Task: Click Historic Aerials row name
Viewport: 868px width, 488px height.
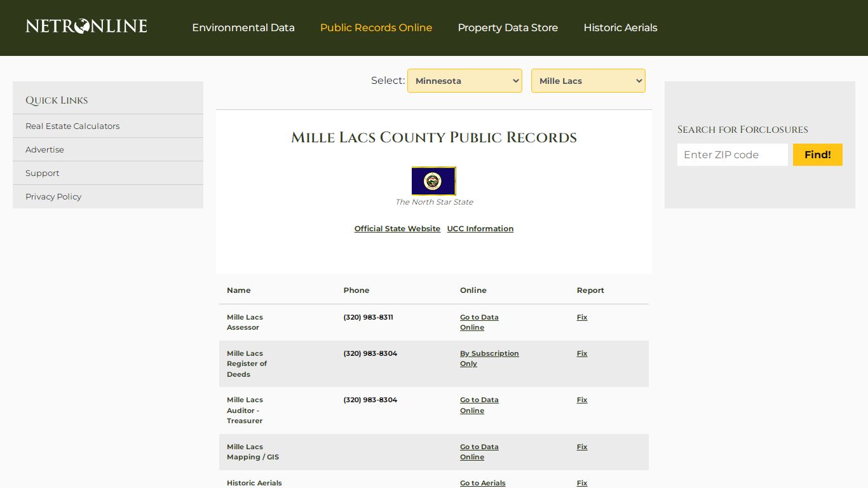Action: click(x=254, y=483)
